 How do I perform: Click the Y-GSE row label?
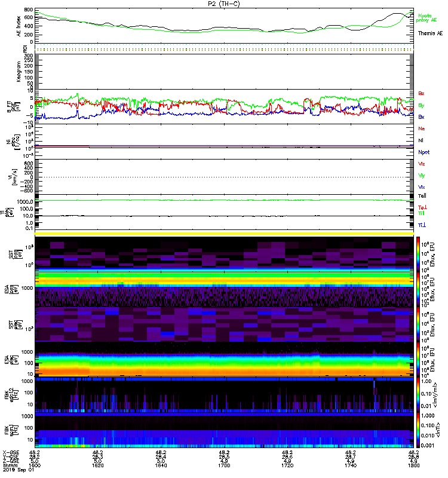pos(11,457)
